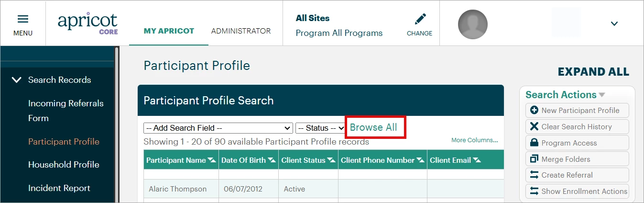Click the EXPAND ALL link

click(x=593, y=72)
